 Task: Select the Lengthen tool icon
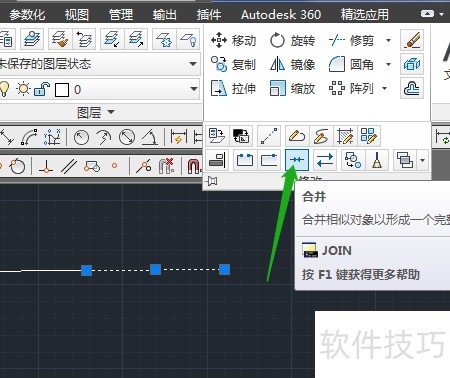tap(269, 136)
